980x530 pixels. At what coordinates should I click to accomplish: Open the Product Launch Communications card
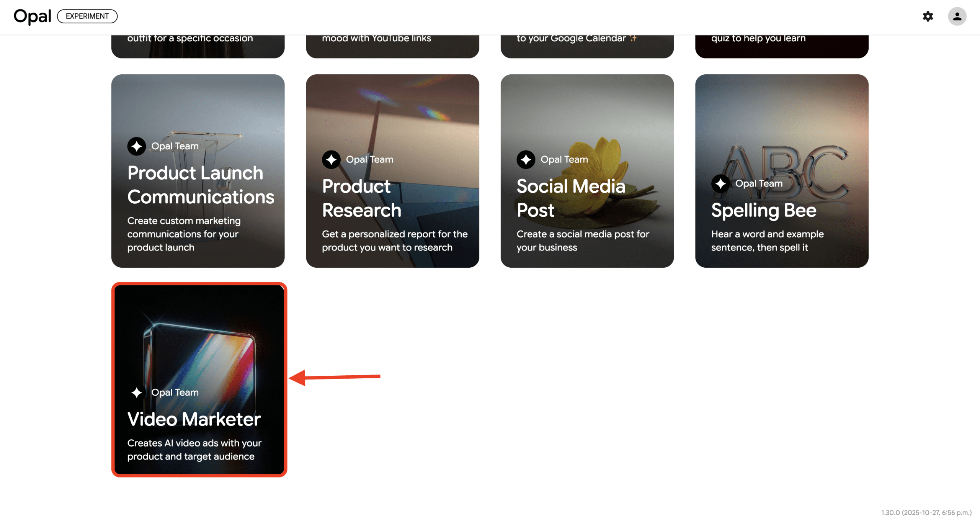198,171
